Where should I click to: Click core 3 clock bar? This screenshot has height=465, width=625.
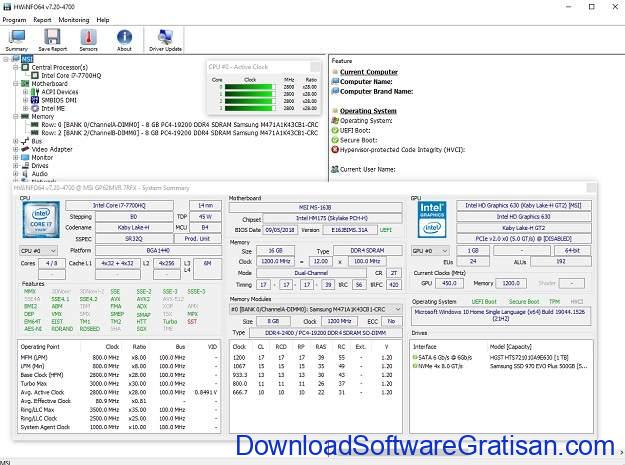[x=250, y=108]
